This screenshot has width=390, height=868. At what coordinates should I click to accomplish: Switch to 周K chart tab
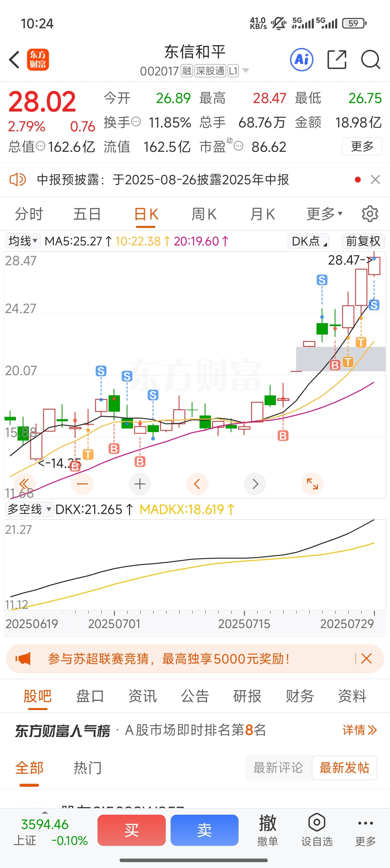click(x=204, y=214)
